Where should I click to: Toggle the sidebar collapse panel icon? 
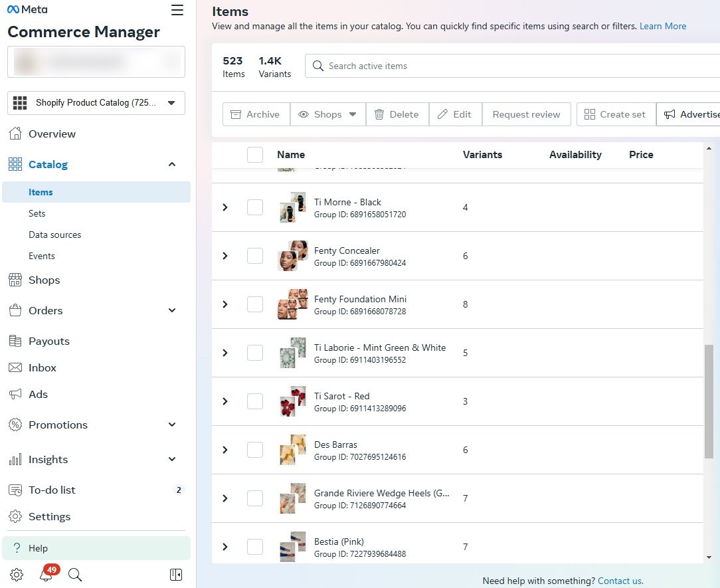pos(176,575)
